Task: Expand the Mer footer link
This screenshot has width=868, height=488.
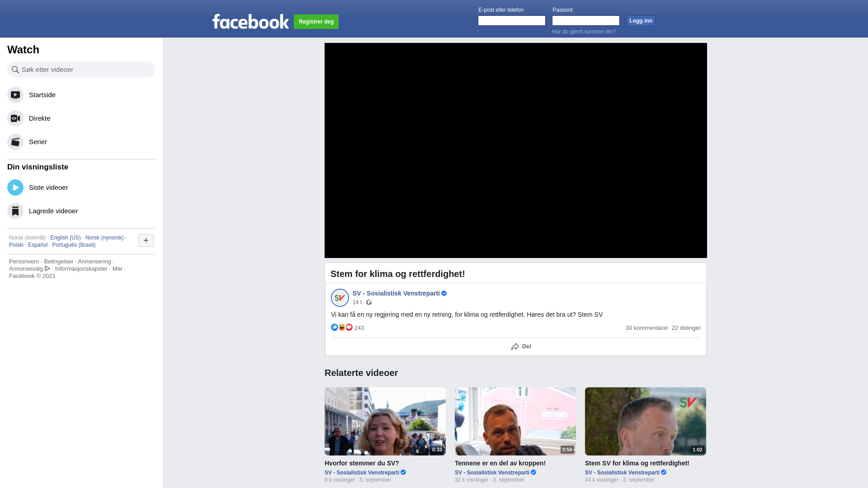Action: tap(118, 268)
